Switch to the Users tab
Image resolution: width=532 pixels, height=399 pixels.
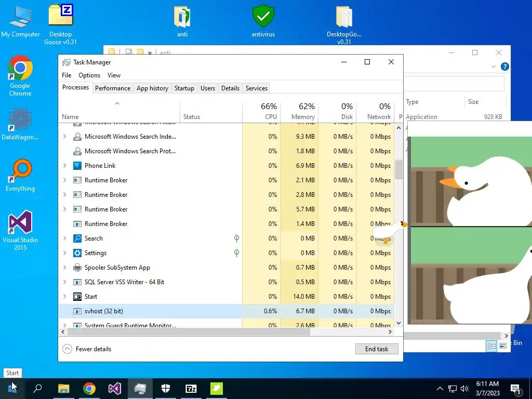point(208,88)
